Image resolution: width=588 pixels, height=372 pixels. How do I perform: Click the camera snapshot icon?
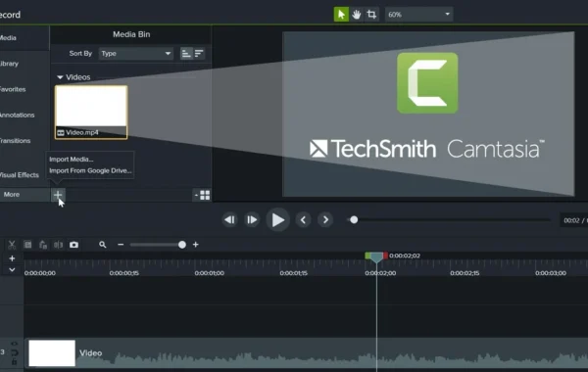pyautogui.click(x=73, y=245)
